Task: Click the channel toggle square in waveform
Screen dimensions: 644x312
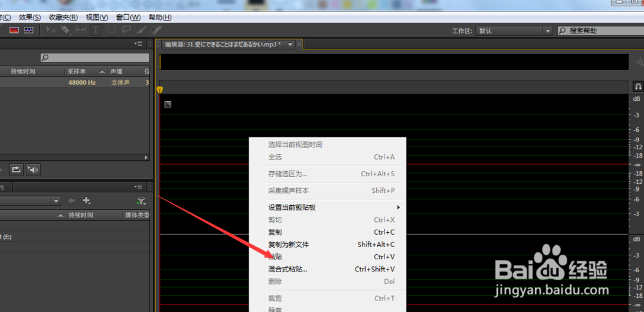Action: 167,104
